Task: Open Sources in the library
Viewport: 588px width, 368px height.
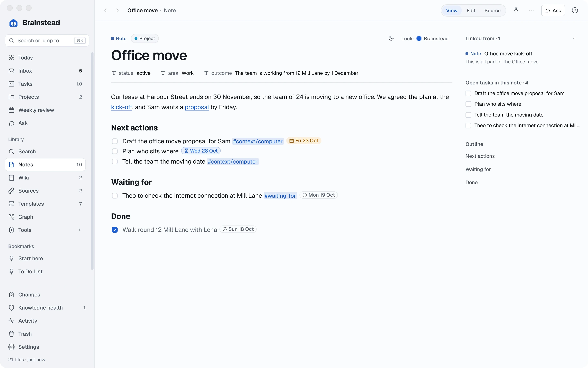Action: coord(45,191)
